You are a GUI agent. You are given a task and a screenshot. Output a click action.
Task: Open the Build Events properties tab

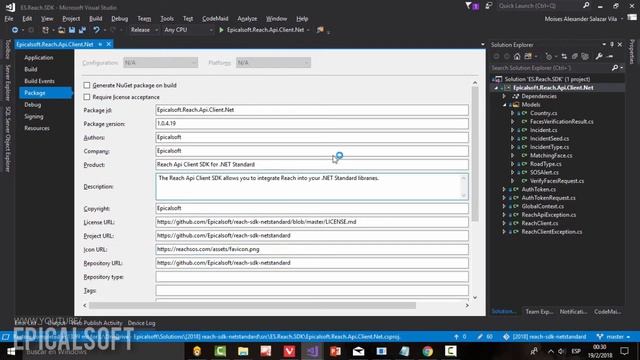(39, 81)
